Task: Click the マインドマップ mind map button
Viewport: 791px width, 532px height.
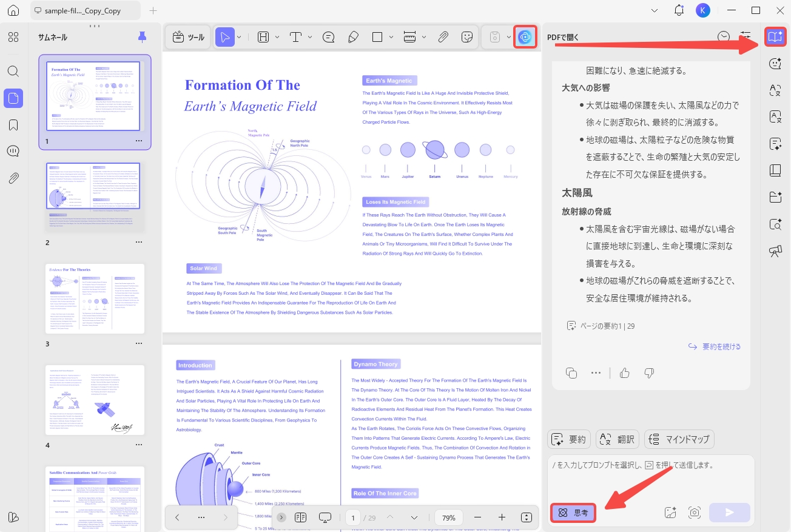Action: [x=679, y=439]
